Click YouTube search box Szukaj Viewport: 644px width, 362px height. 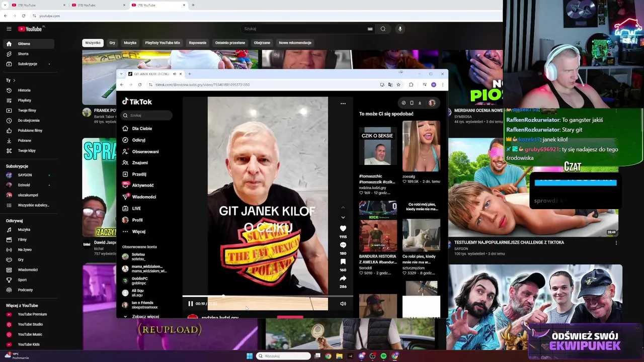tap(308, 29)
